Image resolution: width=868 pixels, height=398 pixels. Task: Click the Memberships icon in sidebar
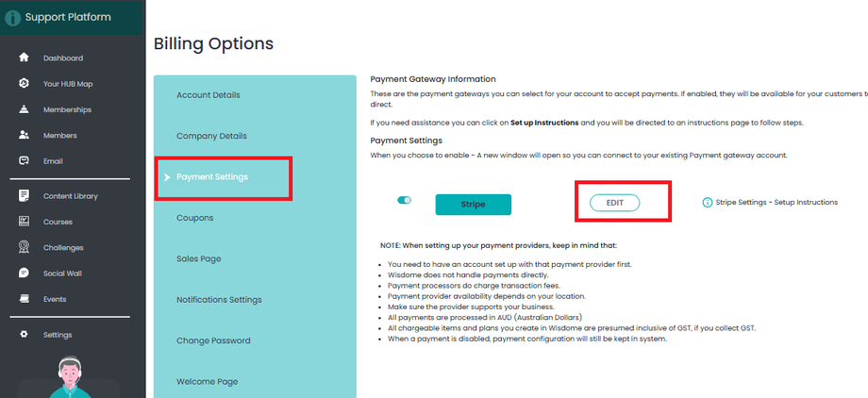click(x=24, y=109)
